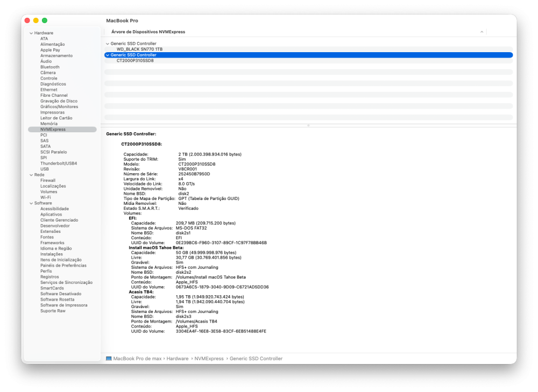Select Controle in the sidebar
This screenshot has width=538, height=392.
pyautogui.click(x=49, y=78)
